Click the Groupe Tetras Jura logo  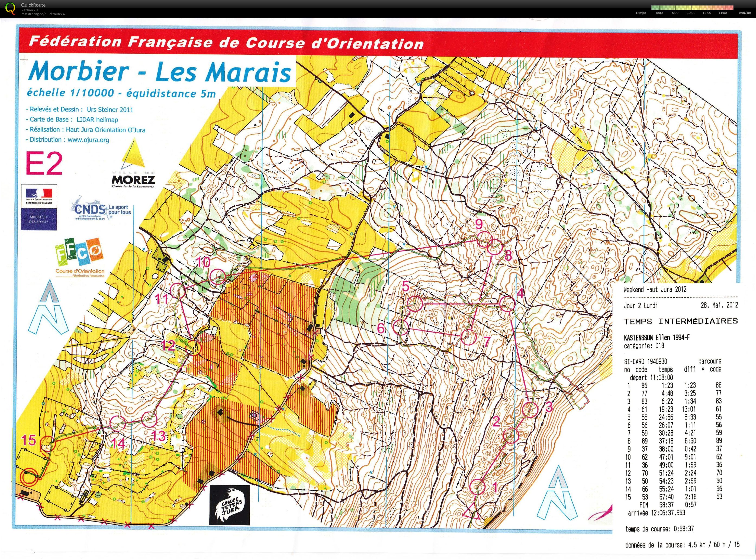(230, 505)
